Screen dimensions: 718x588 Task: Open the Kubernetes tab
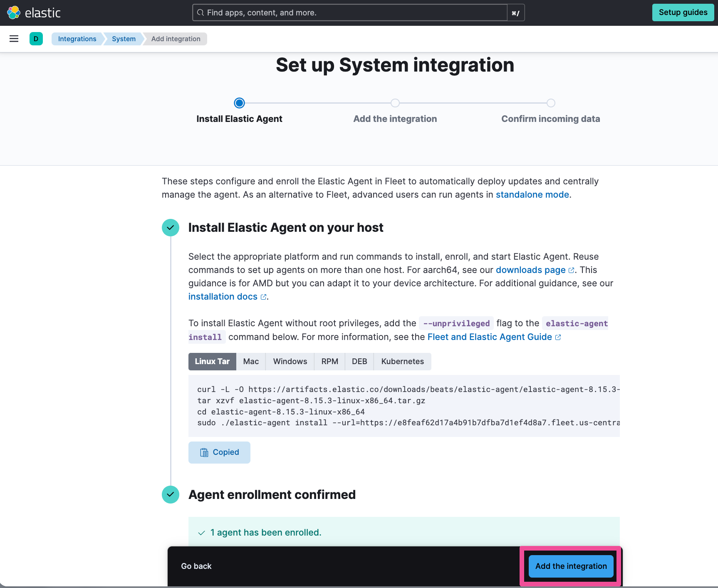(x=403, y=362)
